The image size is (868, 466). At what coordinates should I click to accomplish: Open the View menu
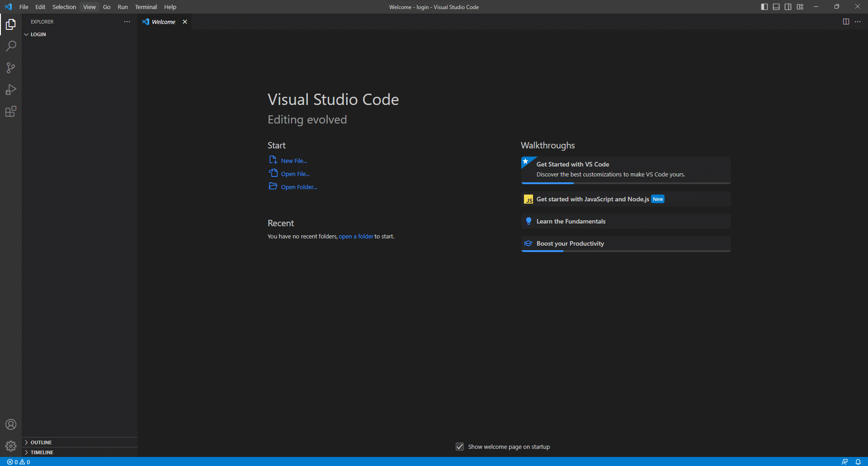coord(90,7)
